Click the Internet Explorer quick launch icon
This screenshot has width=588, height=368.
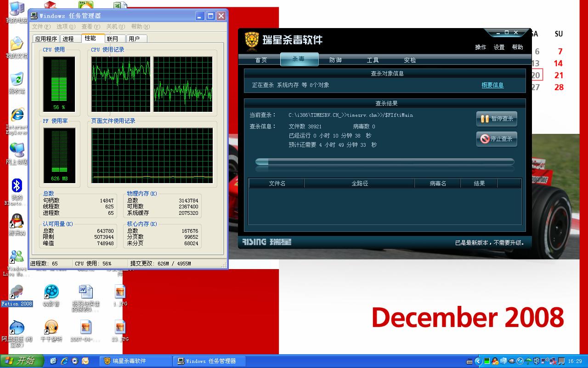[64, 361]
